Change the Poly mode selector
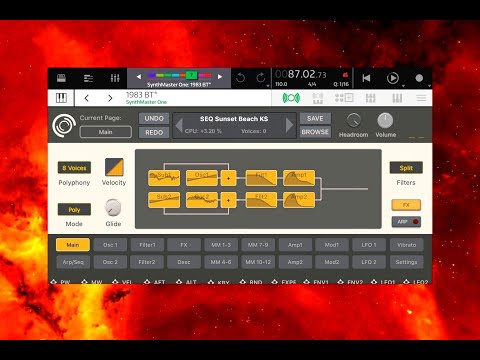The image size is (480, 360). click(74, 209)
